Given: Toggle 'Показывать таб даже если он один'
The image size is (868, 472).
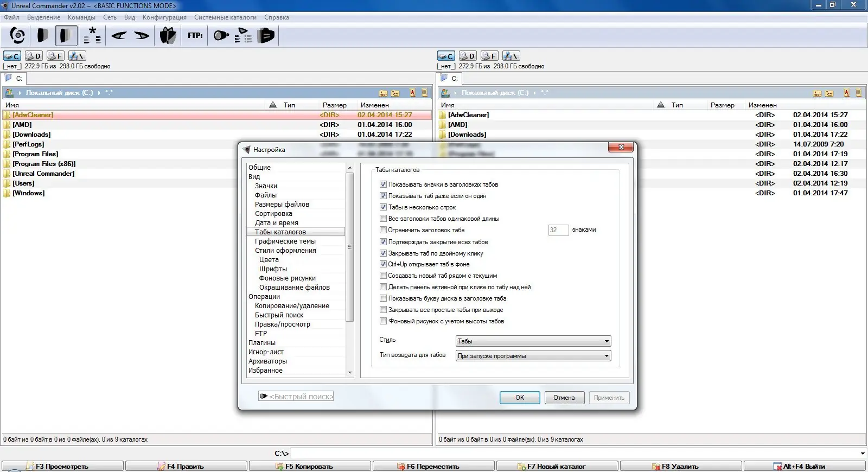Looking at the screenshot, I should pyautogui.click(x=383, y=196).
